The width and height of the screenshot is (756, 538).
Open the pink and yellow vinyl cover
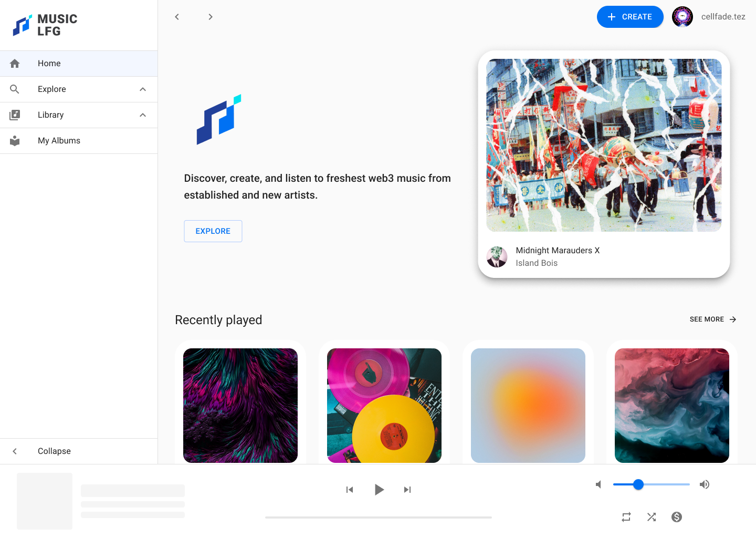[384, 406]
